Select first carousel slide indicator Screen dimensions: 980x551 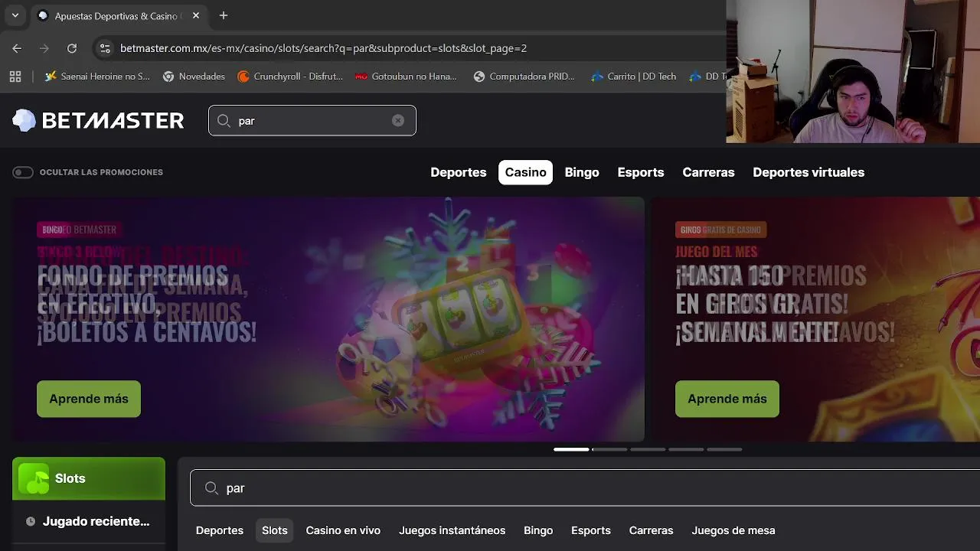[x=571, y=449]
